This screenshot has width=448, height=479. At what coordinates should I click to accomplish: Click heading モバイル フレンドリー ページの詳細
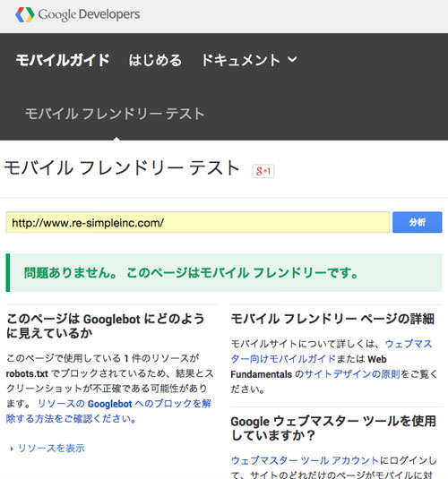tap(332, 319)
